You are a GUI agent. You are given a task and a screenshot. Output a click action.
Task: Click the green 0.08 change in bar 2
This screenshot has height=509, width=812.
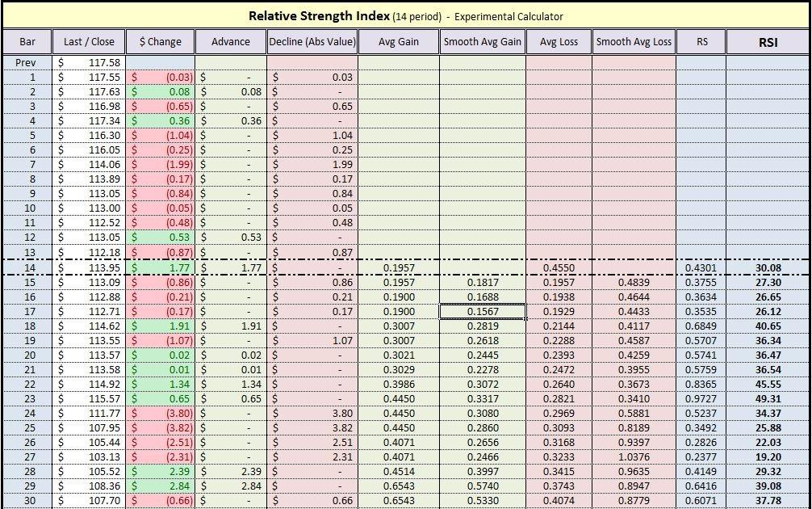coord(160,92)
